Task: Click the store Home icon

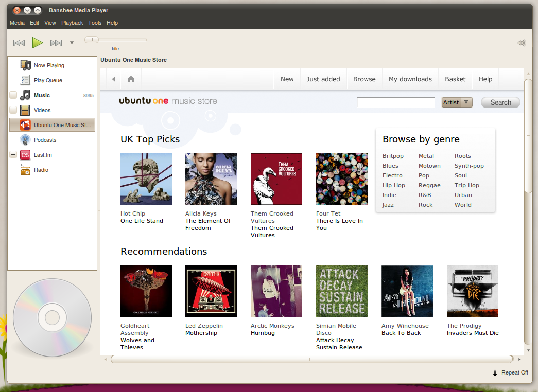Action: (x=131, y=79)
